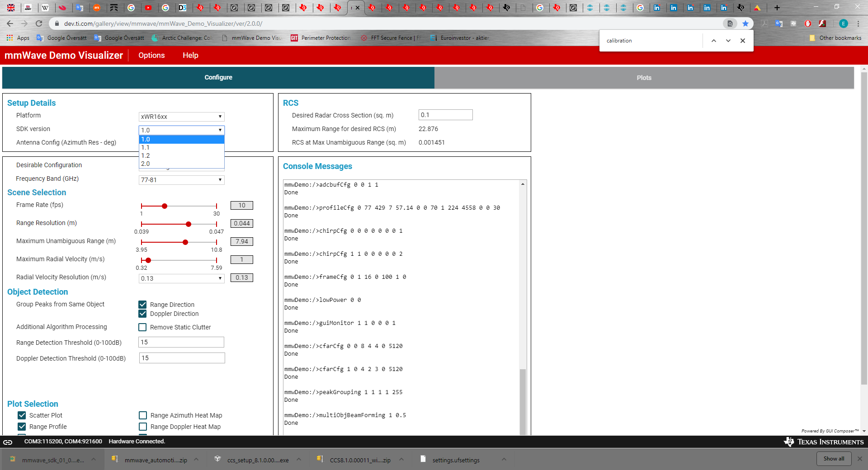
Task: Uncheck the Range Profile checkbox
Action: click(22, 427)
